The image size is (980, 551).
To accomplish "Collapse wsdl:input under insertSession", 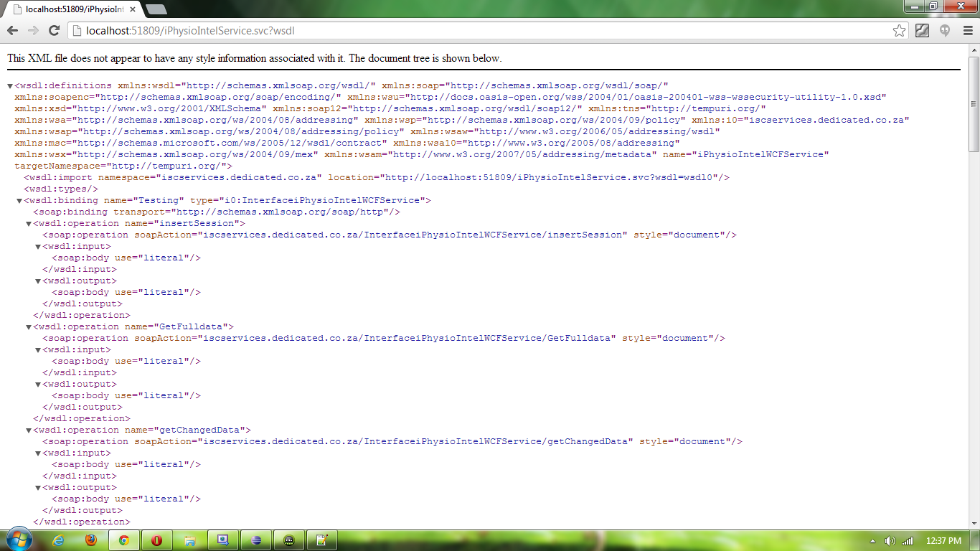I will click(38, 247).
